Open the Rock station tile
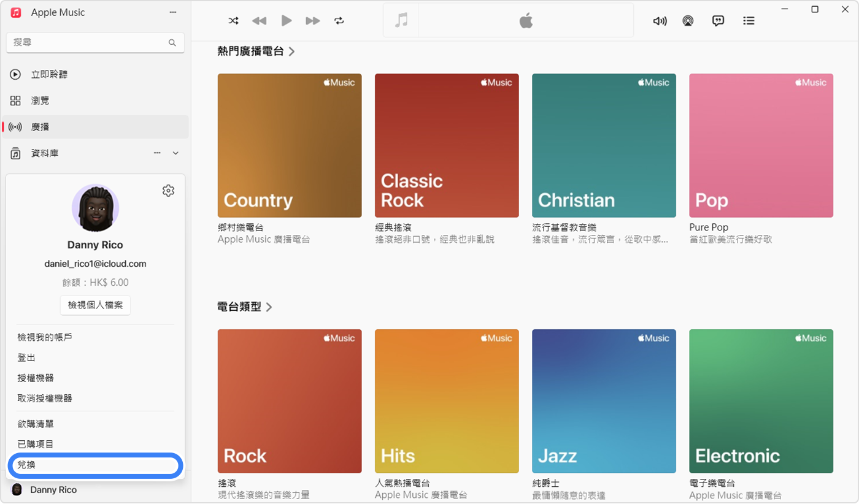Viewport: 859px width, 504px height. pyautogui.click(x=290, y=401)
